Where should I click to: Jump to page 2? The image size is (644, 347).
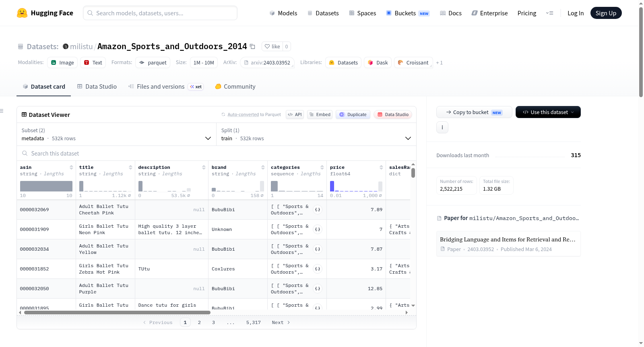click(x=199, y=322)
